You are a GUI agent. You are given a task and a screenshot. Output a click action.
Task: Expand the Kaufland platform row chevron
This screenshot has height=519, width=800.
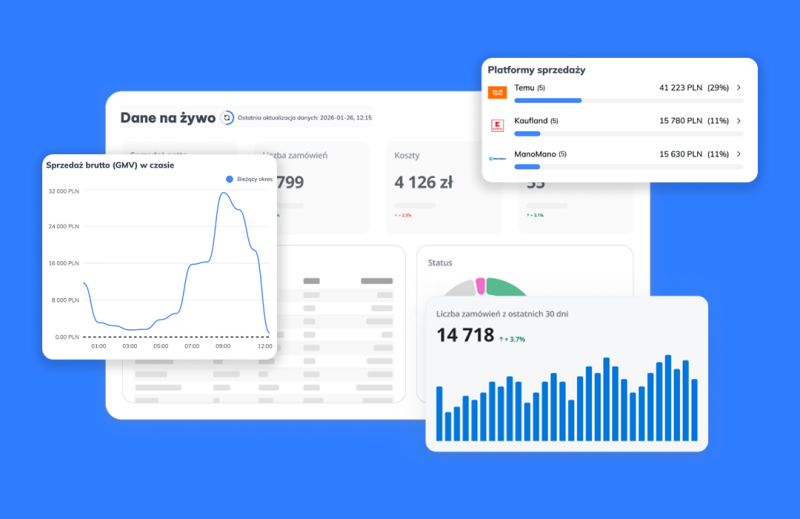click(x=738, y=121)
